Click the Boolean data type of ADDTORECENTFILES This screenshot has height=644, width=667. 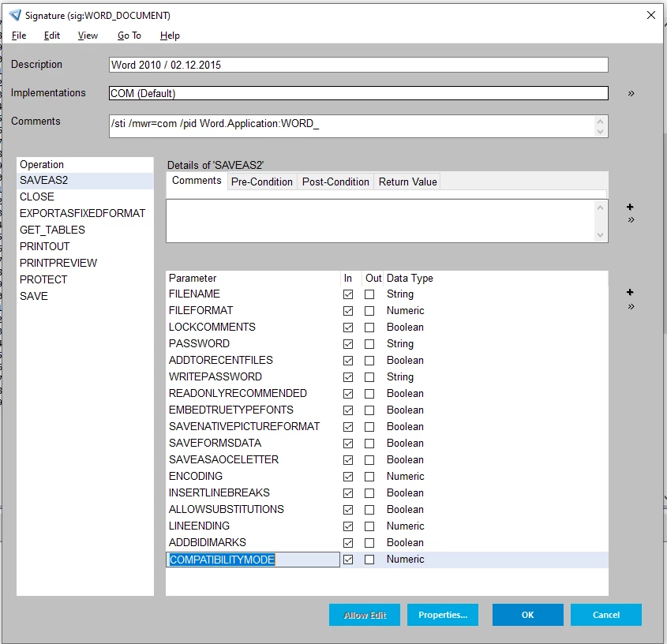pyautogui.click(x=405, y=361)
